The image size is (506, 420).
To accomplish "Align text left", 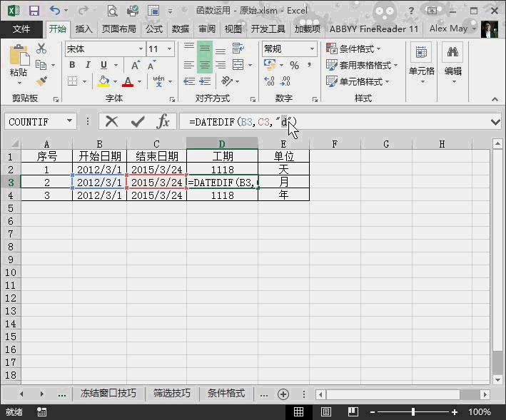I will pos(189,65).
